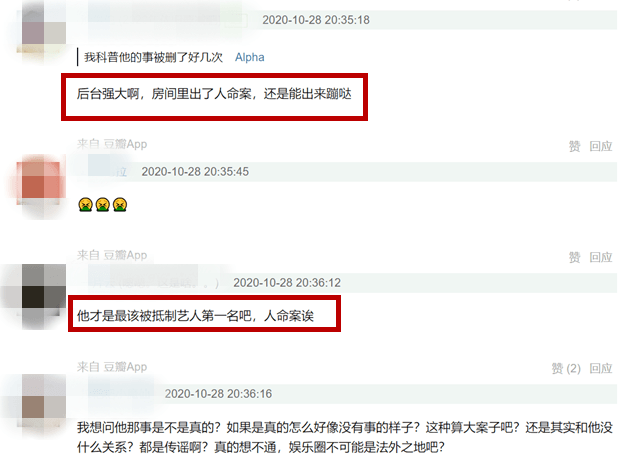Click the timestamp 2020-10-28 20:35:45
This screenshot has width=640, height=468.
195,172
